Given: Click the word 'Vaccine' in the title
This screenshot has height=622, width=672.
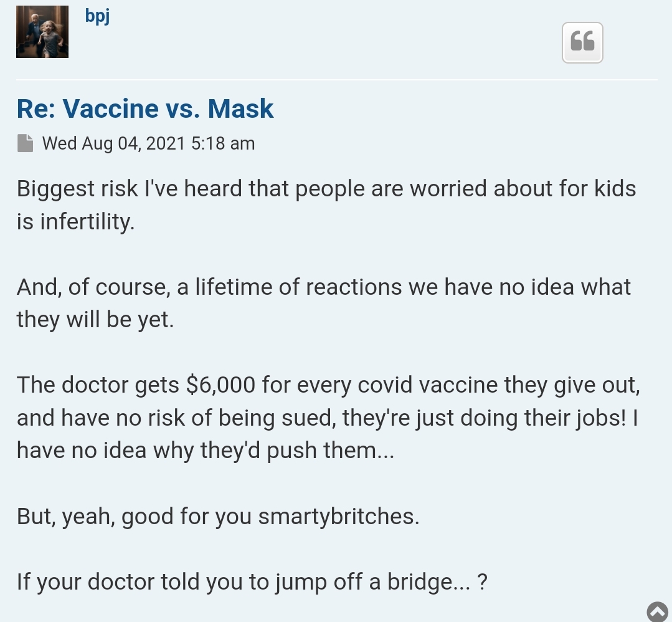Looking at the screenshot, I should point(111,108).
